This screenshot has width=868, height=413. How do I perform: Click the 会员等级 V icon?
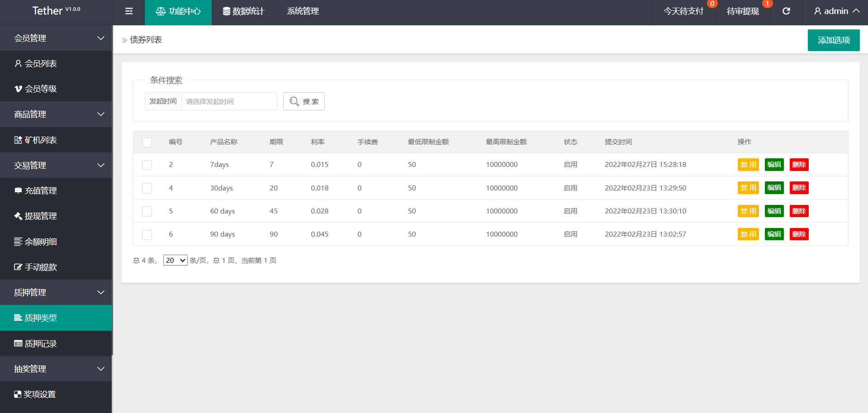pyautogui.click(x=18, y=89)
